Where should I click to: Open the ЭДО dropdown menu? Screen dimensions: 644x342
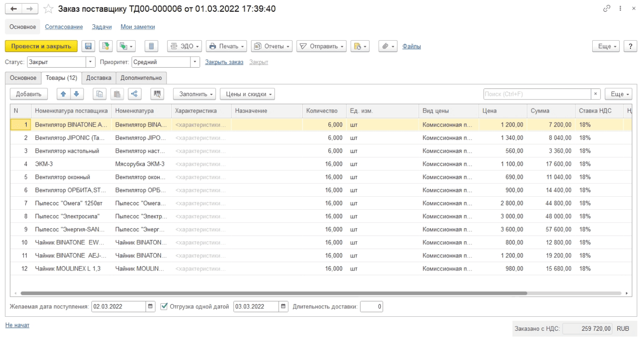point(184,46)
